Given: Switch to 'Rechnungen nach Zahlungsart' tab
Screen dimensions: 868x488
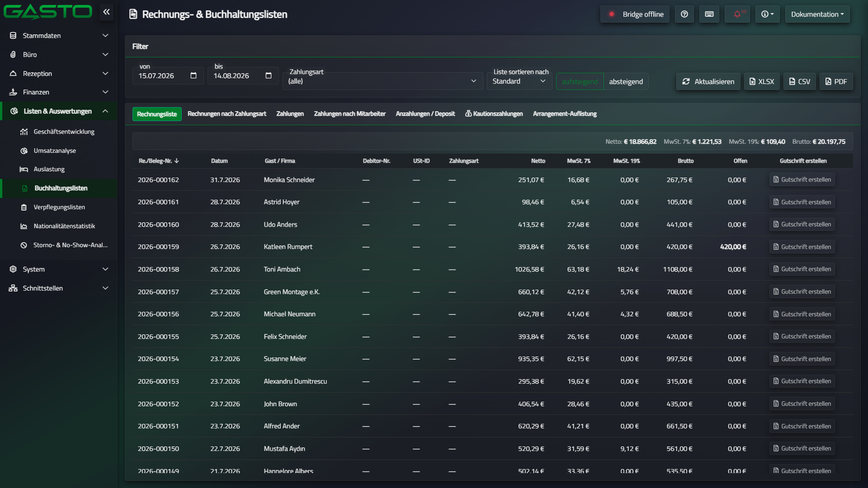Looking at the screenshot, I should [x=227, y=114].
